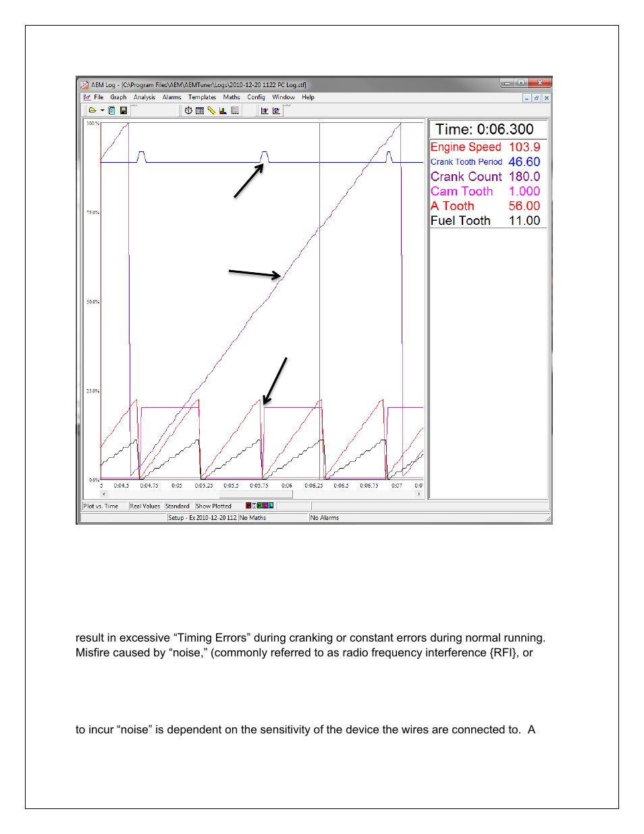Screen dimensions: 644x834
Task: Click the cyan channel swatch in status bar
Action: point(271,506)
